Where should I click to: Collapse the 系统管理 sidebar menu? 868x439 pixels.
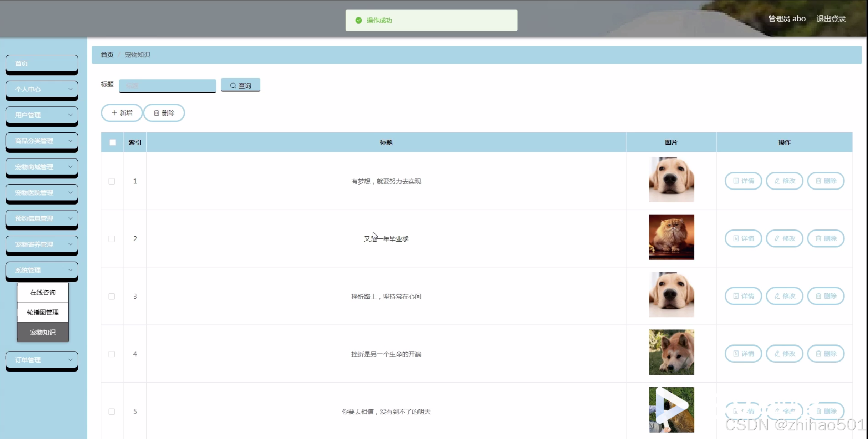point(42,270)
